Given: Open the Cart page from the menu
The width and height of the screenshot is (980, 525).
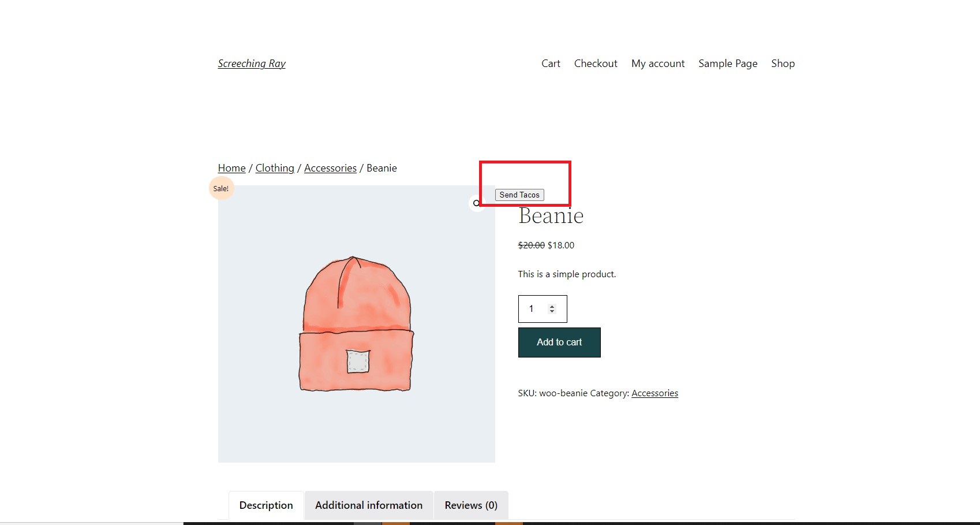Looking at the screenshot, I should point(550,63).
